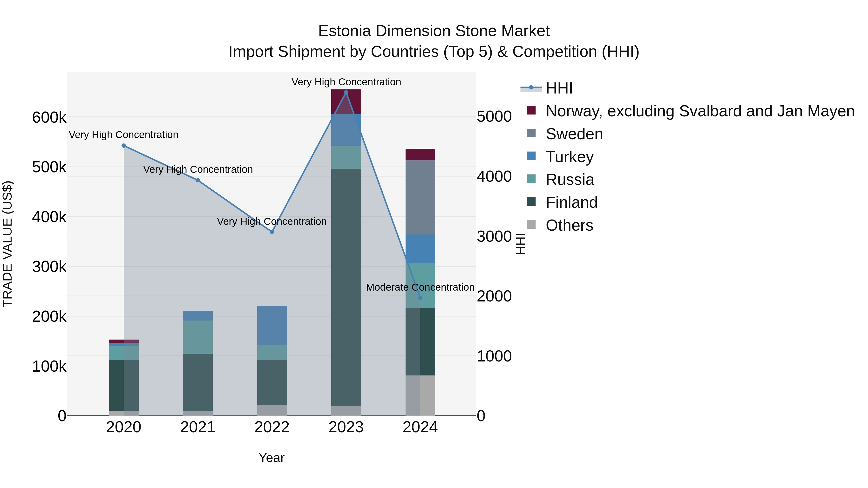Click the 2000 right HHI axis label
Image resolution: width=868 pixels, height=488 pixels.
pos(494,296)
